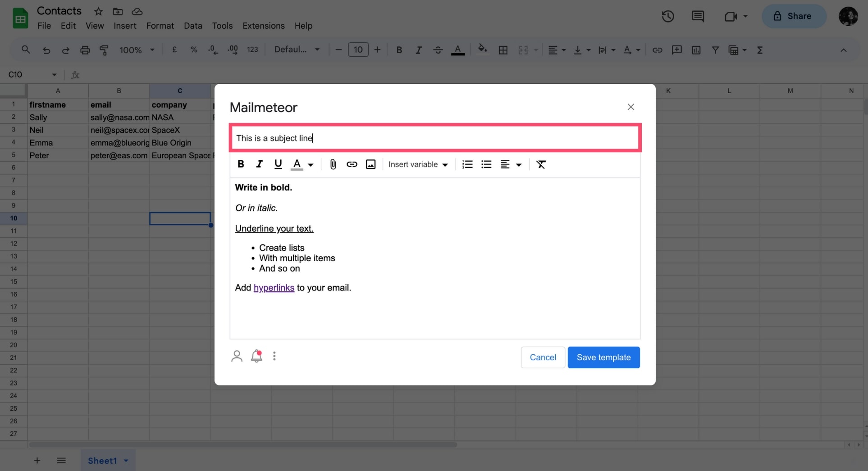868x471 pixels.
Task: Add a new sheet with plus icon
Action: pos(37,460)
